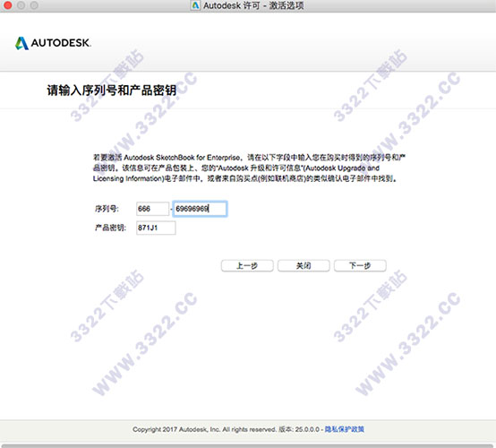Open the 隐私保护政策 privacy policy link
Viewport: 496px width, 448px height.
tap(344, 429)
